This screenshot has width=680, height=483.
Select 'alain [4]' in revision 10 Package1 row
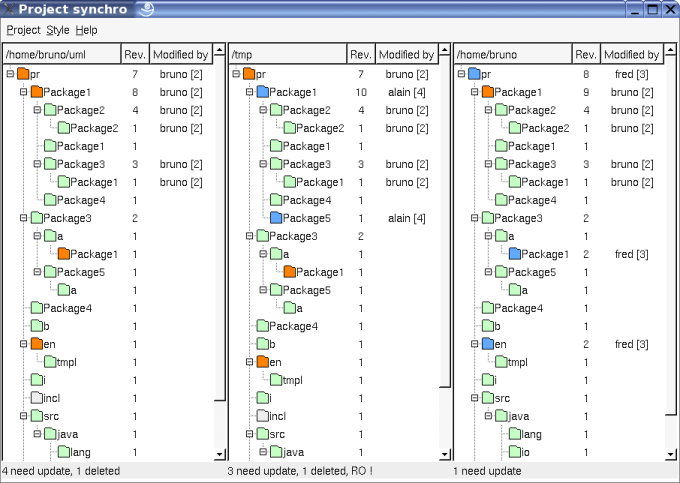click(407, 92)
